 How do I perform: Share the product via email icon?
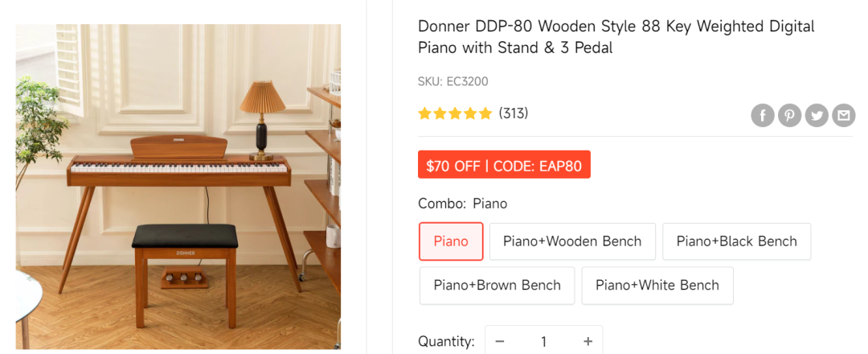coord(843,116)
